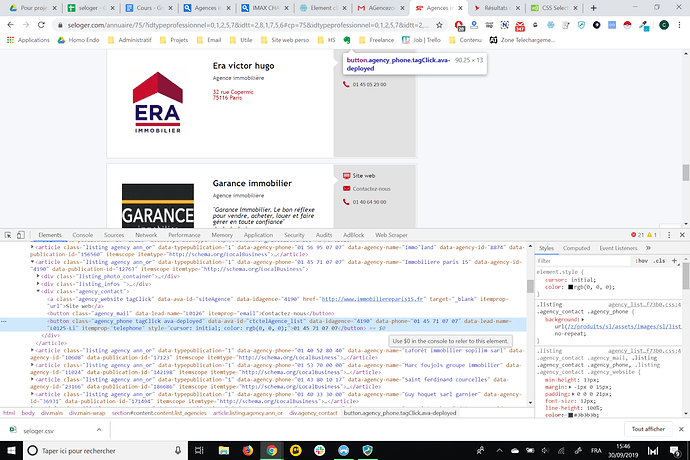Click the grey #b3b3b3 color swatch
The image size is (690, 460).
click(571, 415)
